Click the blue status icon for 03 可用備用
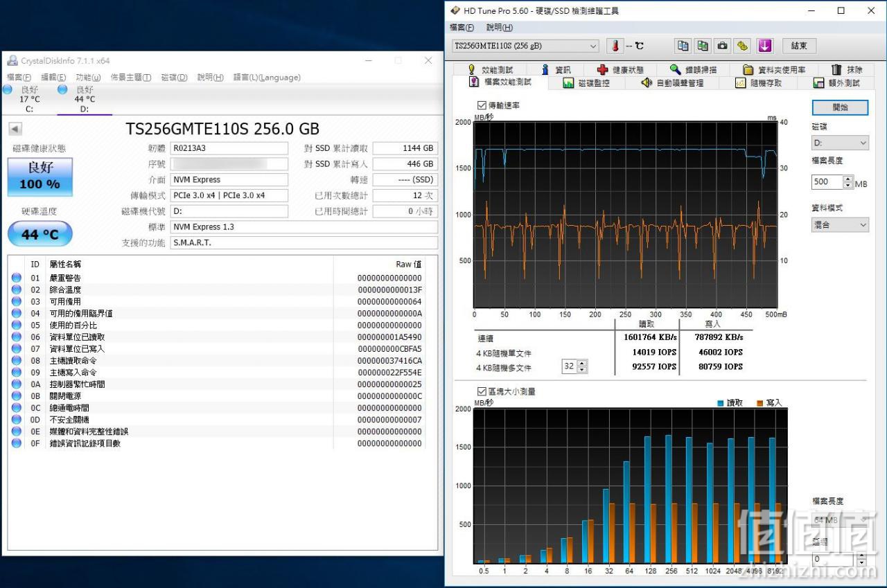The height and width of the screenshot is (588, 887). [x=17, y=302]
